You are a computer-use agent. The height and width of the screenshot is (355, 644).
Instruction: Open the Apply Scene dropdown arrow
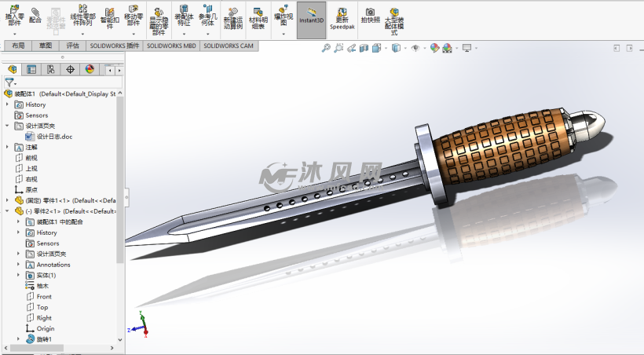457,48
